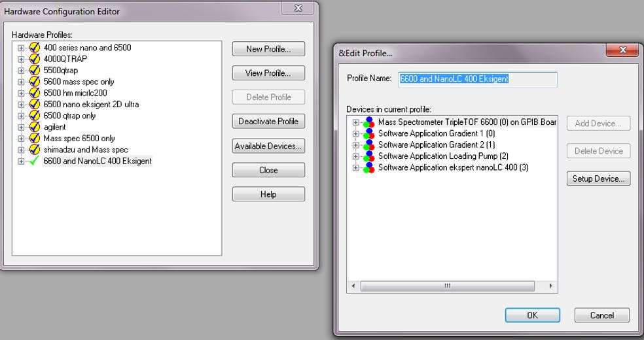Open the Available Devices dialog
The image size is (644, 340).
[x=268, y=146]
